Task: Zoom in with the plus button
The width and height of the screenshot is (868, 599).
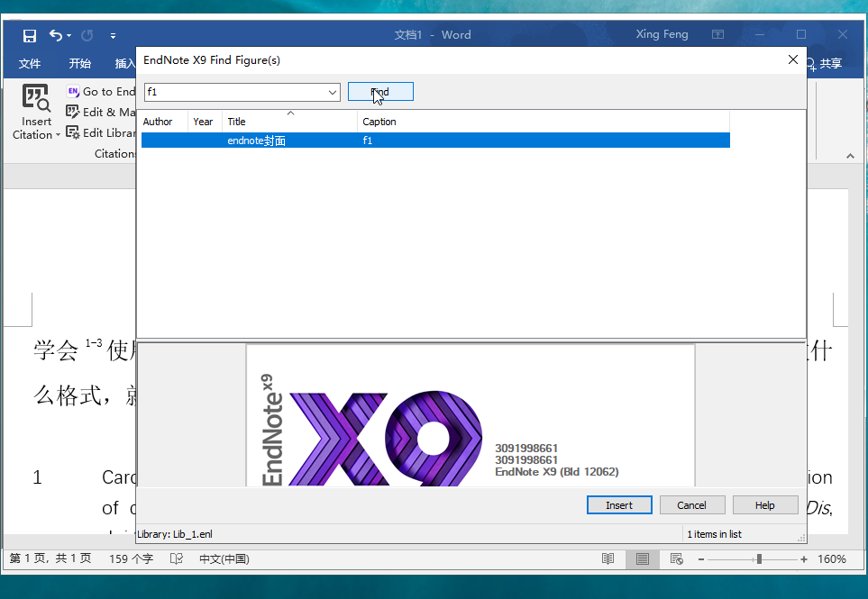Action: click(x=803, y=559)
